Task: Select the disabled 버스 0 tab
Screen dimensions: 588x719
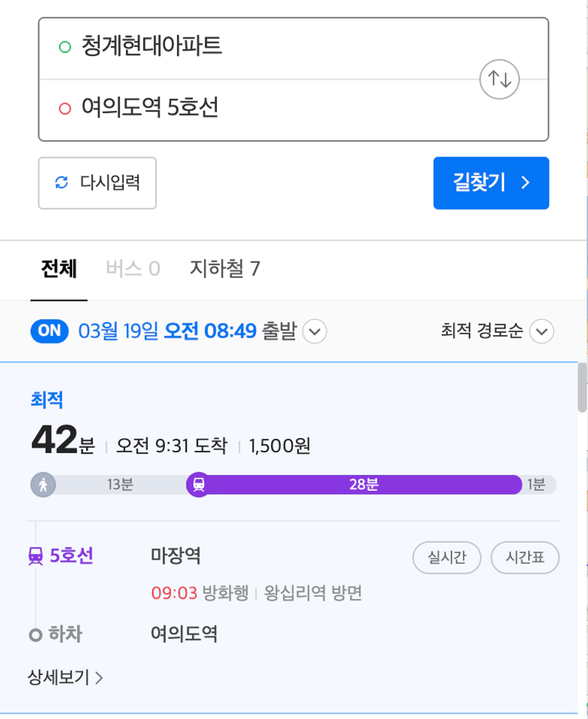Action: (x=133, y=269)
